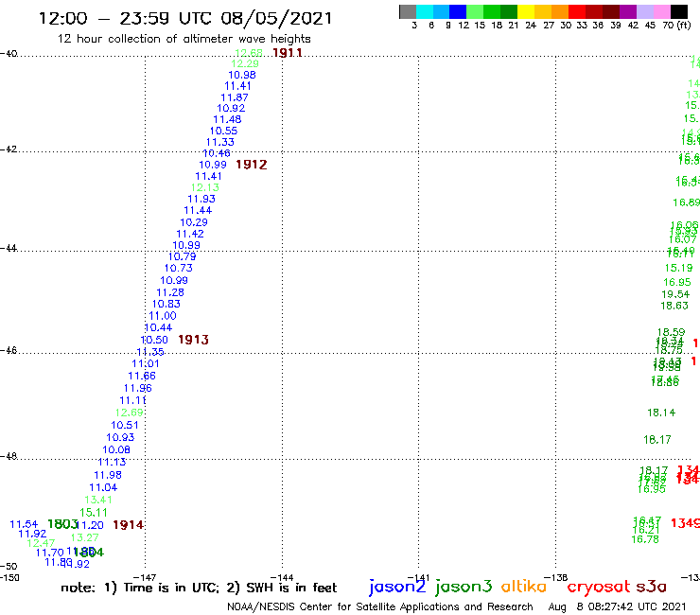The height and width of the screenshot is (615, 700).
Task: Click the wave height value 11.00
Action: [163, 316]
